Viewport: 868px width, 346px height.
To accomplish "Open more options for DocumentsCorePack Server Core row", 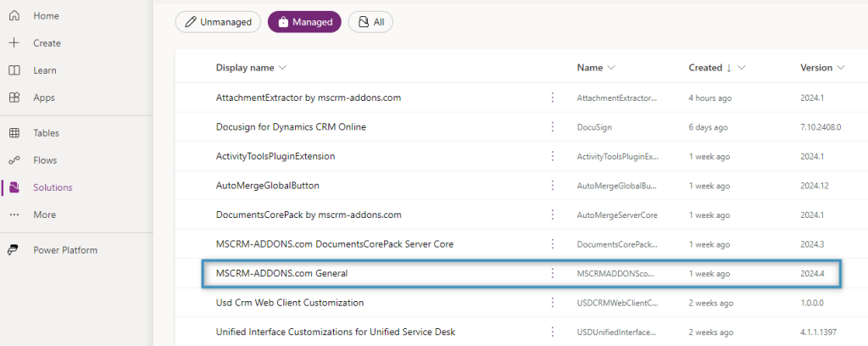I will 552,244.
